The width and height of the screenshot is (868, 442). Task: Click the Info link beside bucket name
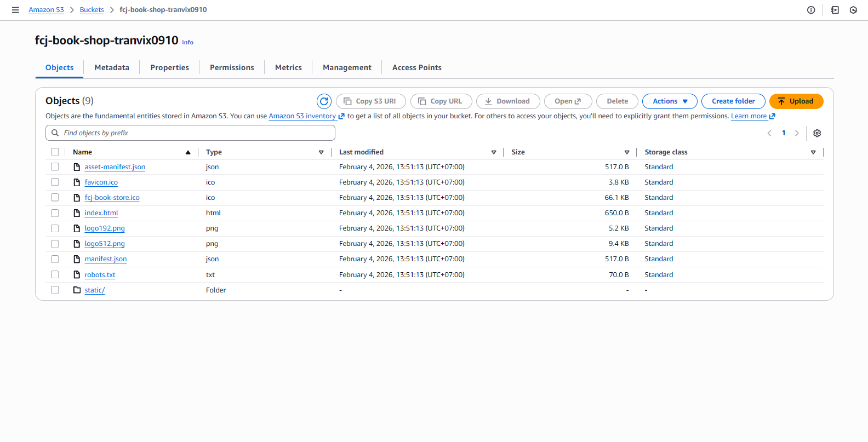187,42
